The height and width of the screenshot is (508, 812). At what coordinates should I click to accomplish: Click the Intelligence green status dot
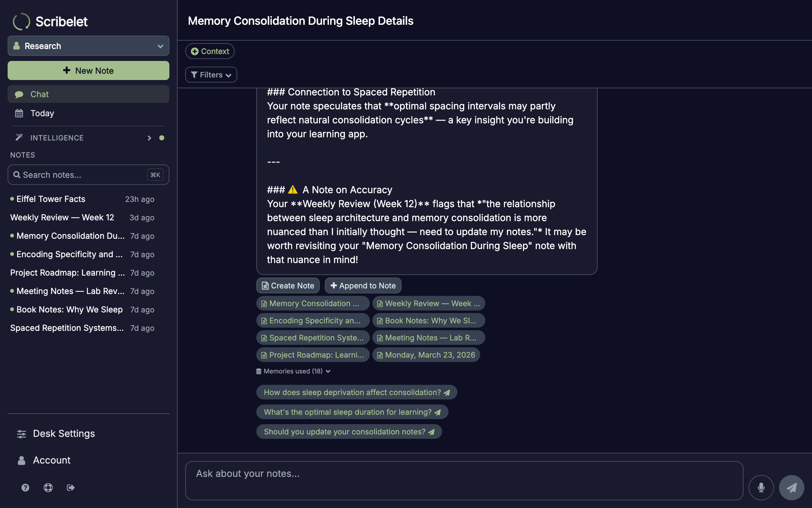tap(162, 138)
